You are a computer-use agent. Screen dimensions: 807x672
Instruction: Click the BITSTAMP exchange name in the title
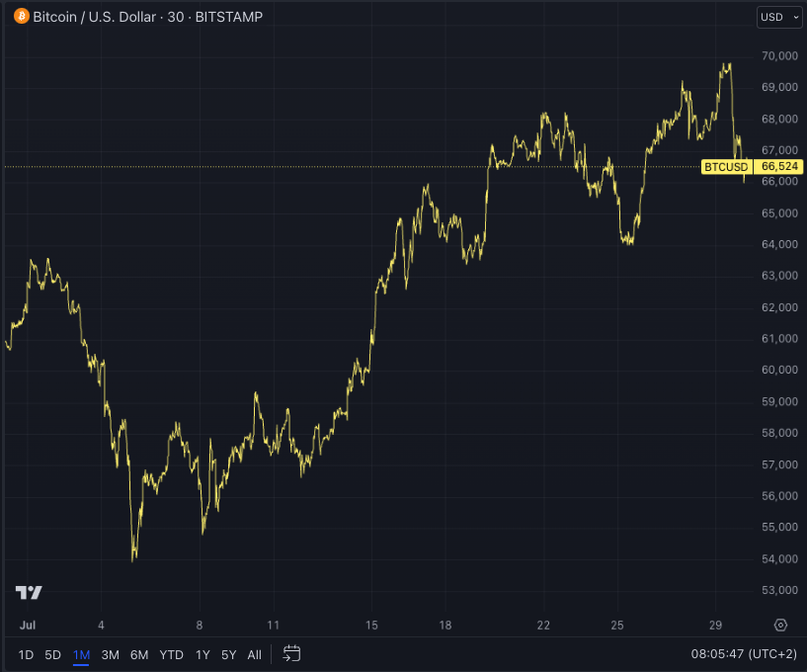pos(229,17)
